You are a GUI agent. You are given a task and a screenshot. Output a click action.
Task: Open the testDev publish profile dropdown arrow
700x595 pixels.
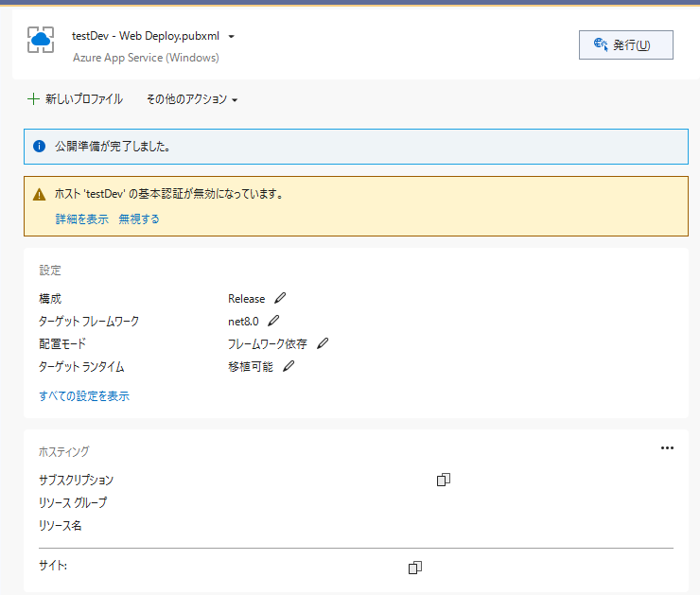coord(231,37)
